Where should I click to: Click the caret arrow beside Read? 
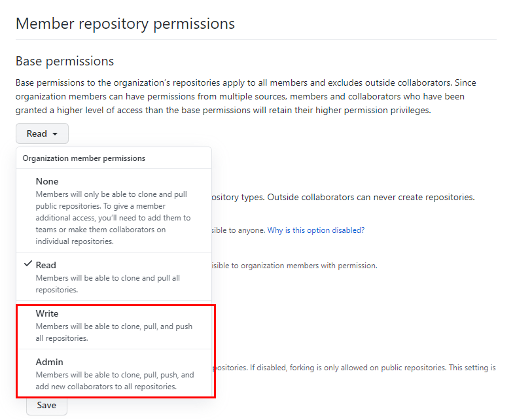tap(55, 134)
